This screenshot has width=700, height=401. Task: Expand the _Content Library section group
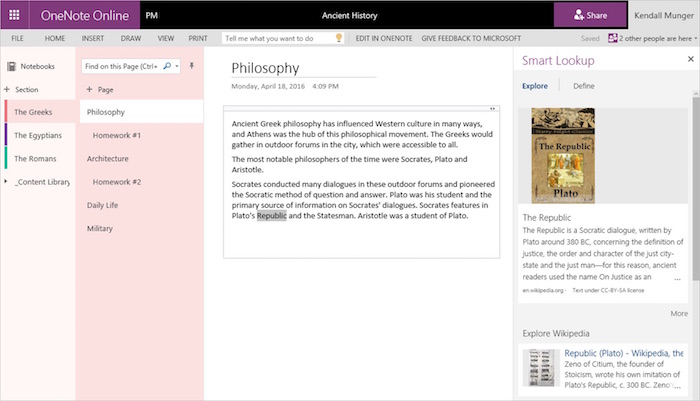click(7, 181)
